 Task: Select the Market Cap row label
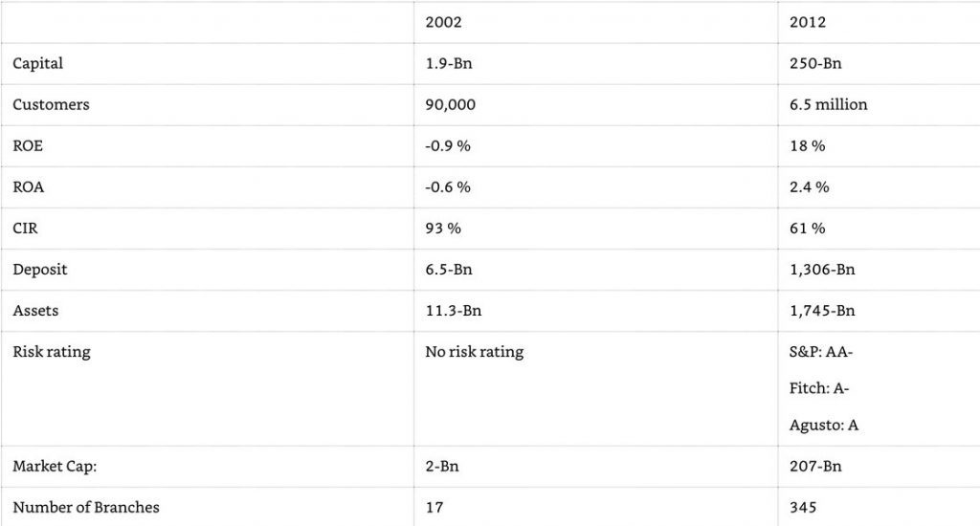(55, 466)
